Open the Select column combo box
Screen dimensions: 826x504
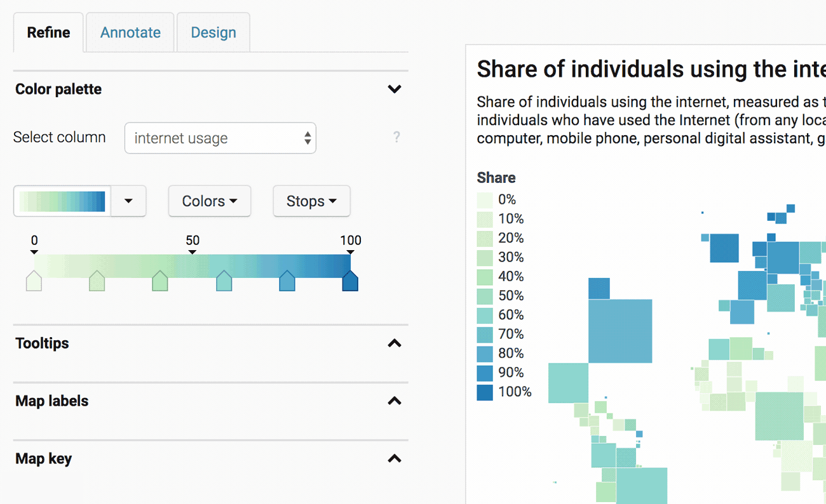pos(220,138)
